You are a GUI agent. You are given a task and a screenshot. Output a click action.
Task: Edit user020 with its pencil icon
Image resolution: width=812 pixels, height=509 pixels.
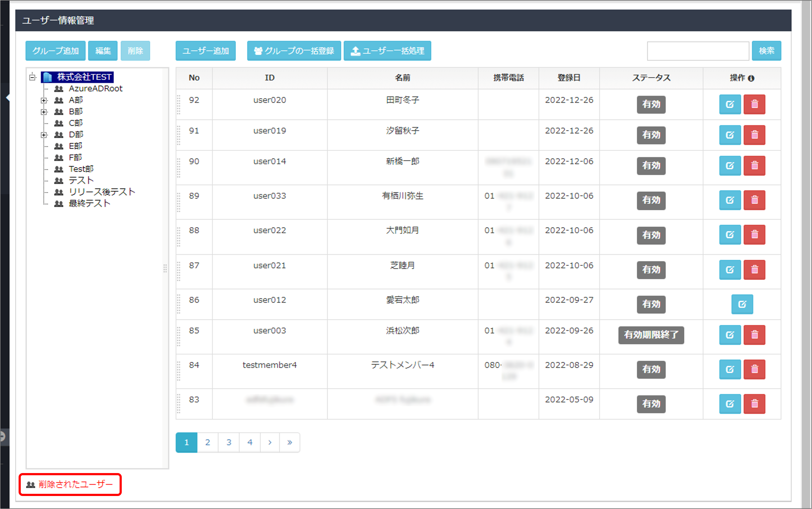(x=730, y=104)
